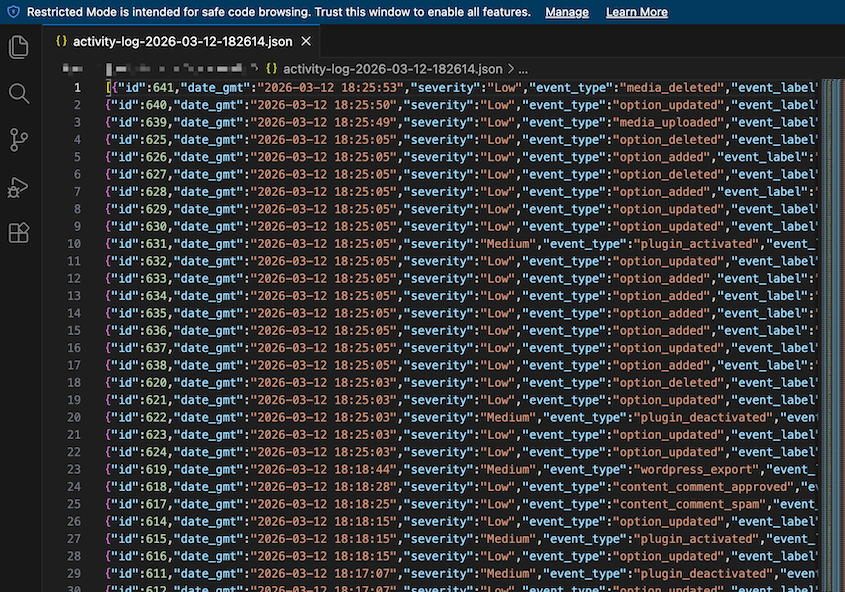Viewport: 845px width, 592px height.
Task: Open the Run and Debug view
Action: point(18,185)
